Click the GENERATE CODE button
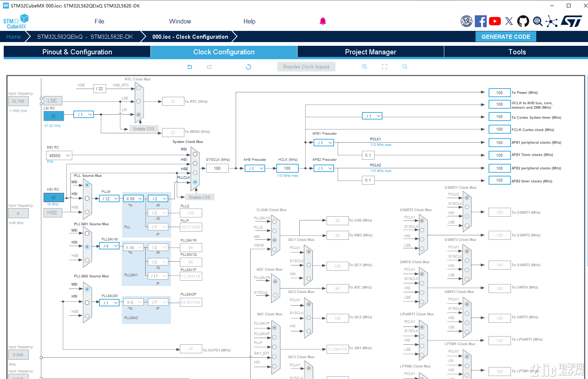 (506, 36)
